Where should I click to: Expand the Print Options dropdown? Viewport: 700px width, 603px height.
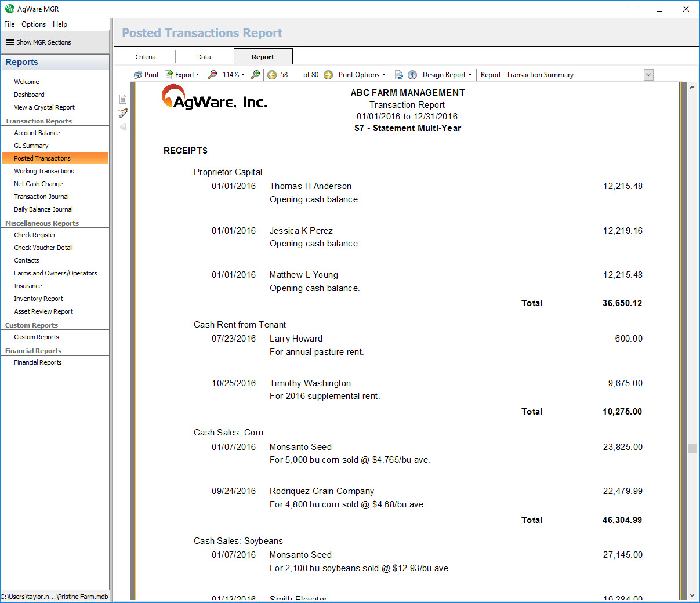362,75
